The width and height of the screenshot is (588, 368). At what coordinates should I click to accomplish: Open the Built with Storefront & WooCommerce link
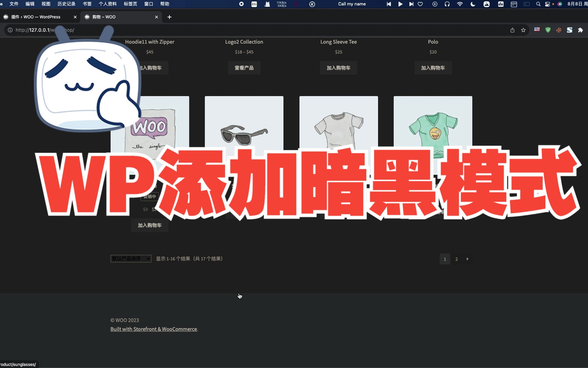(x=154, y=329)
